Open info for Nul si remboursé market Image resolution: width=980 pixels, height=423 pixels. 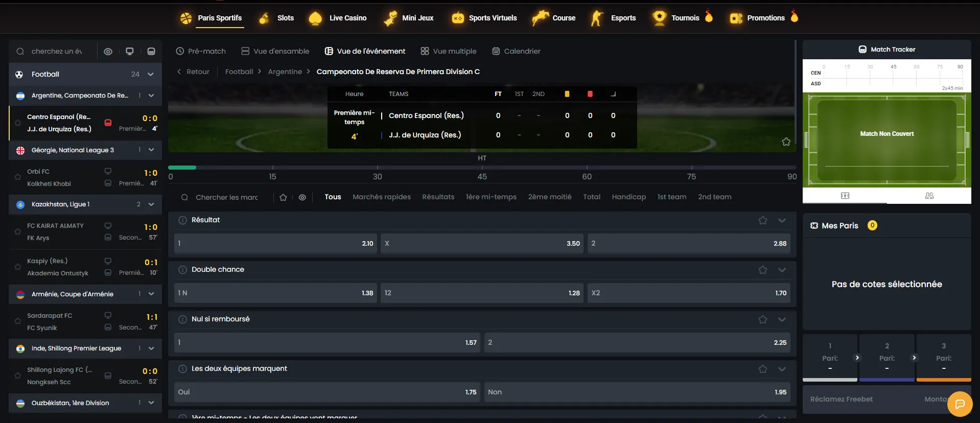click(x=182, y=319)
